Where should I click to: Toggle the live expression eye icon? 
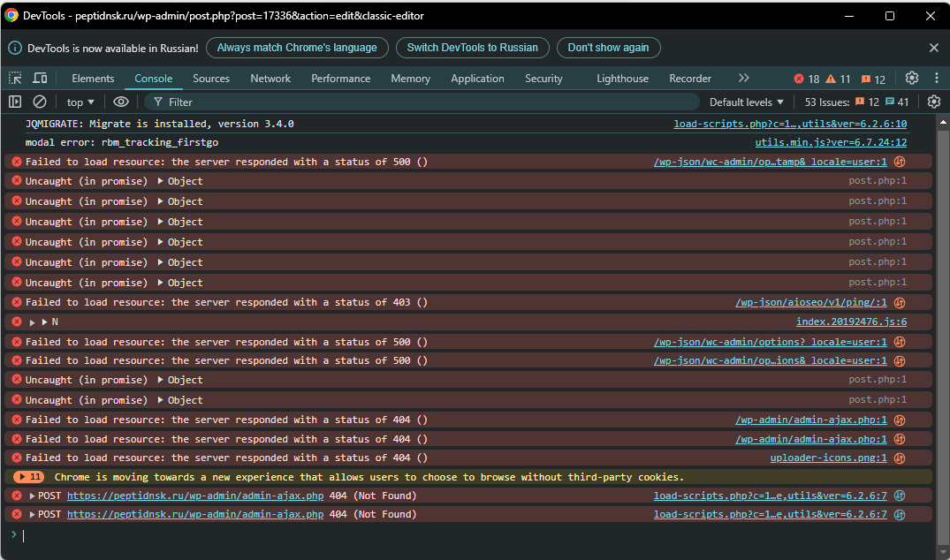121,102
